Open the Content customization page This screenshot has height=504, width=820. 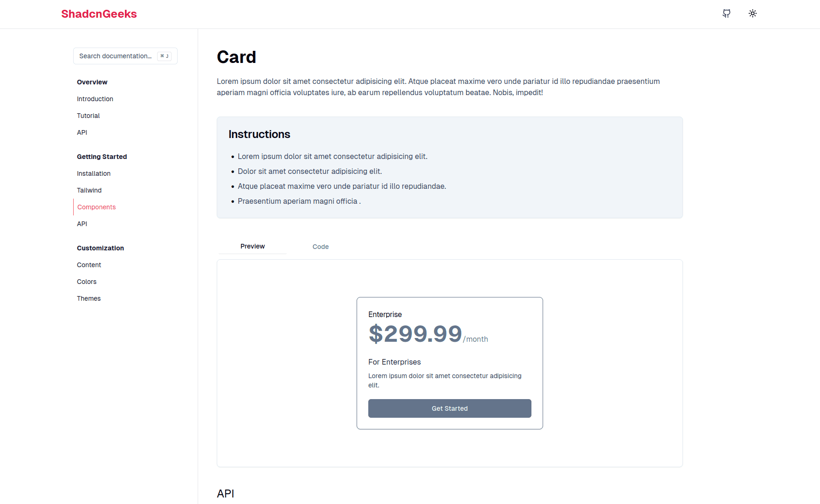coord(89,265)
